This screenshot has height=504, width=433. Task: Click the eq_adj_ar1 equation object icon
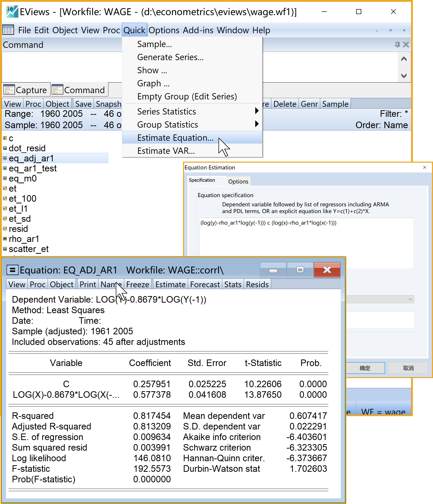[x=5, y=158]
